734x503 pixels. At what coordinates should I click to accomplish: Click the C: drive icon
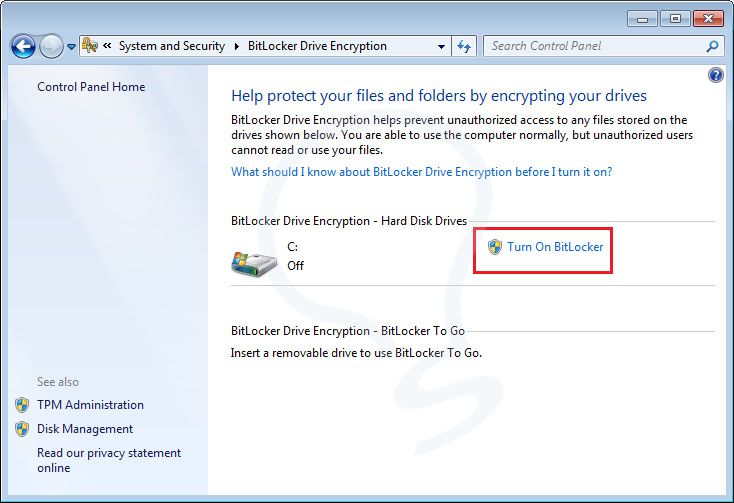tap(254, 261)
